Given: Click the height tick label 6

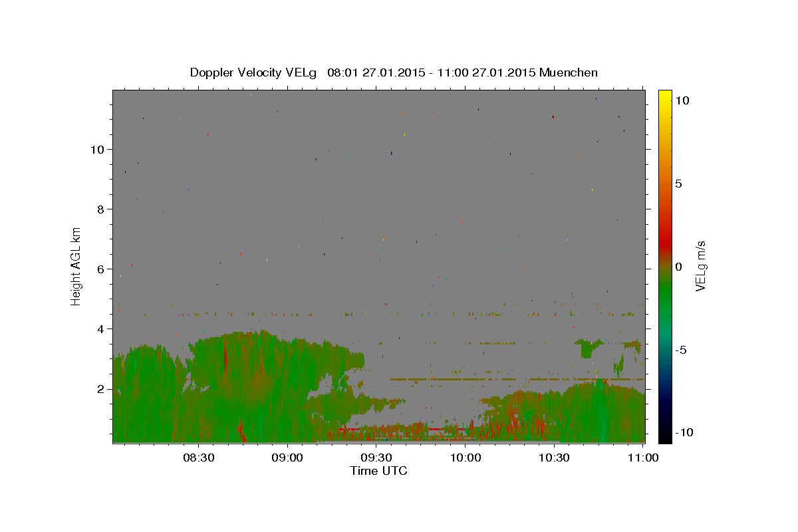Looking at the screenshot, I should (x=101, y=269).
